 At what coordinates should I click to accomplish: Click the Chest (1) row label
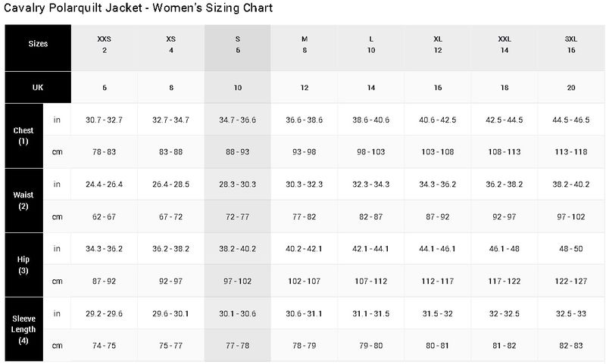23,135
